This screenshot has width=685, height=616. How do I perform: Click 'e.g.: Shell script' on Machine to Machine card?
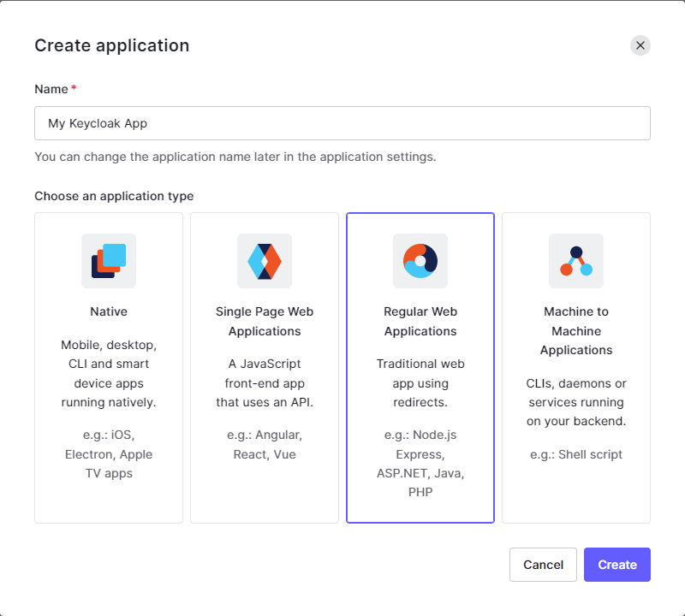click(575, 454)
